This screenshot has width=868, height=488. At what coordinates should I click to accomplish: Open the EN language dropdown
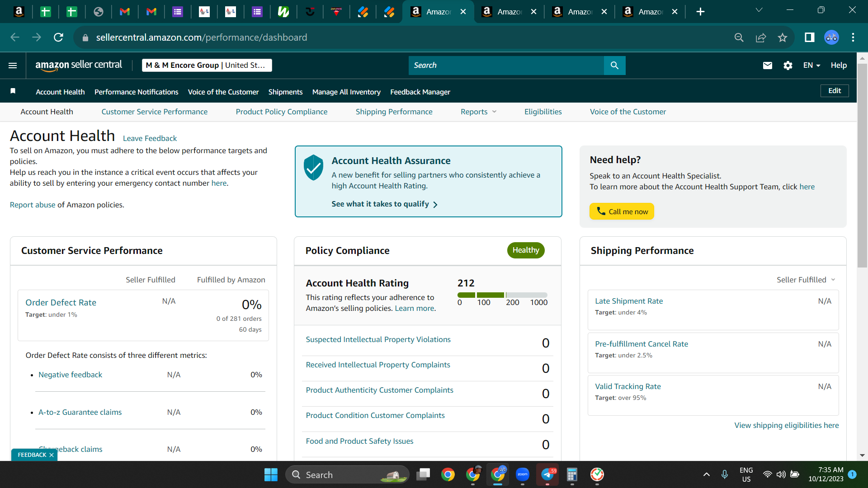[811, 66]
